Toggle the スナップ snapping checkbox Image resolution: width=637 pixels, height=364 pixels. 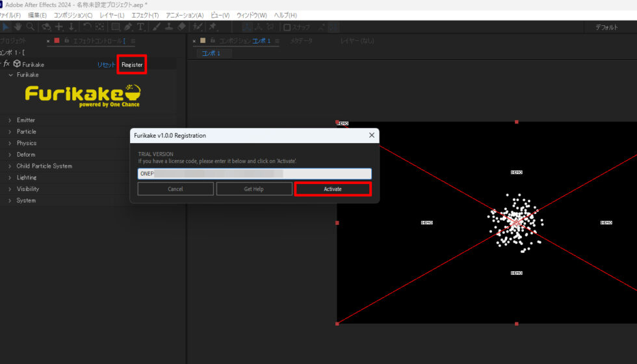tap(287, 27)
